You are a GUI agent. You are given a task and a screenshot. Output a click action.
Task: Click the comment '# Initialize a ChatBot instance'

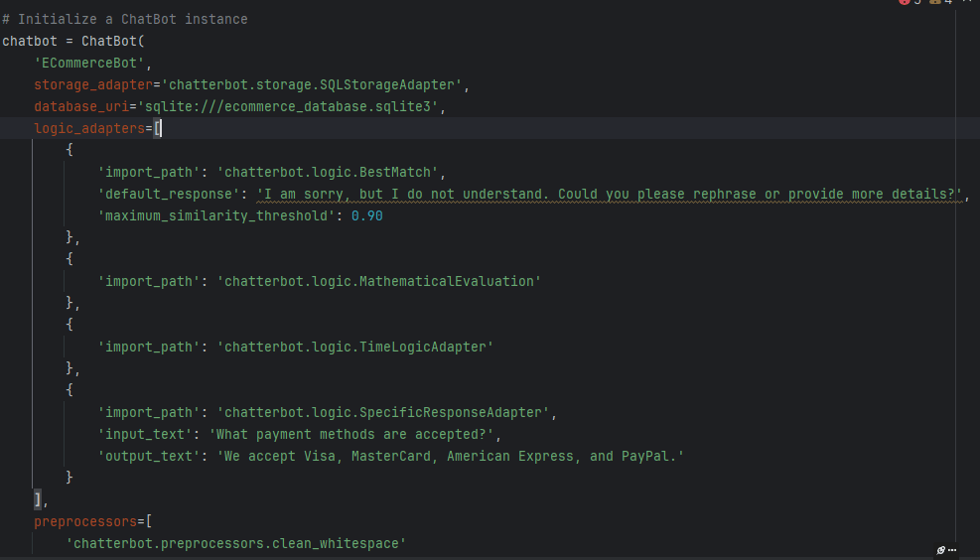coord(125,20)
